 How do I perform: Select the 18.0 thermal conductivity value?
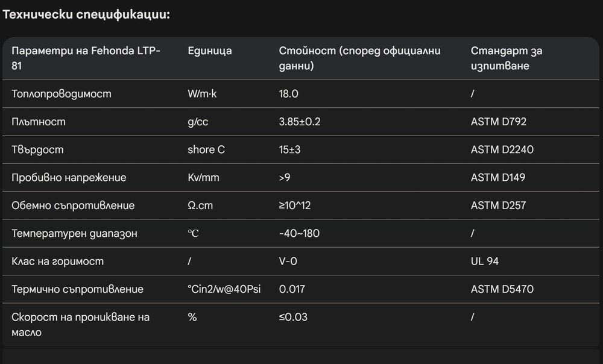click(x=289, y=94)
